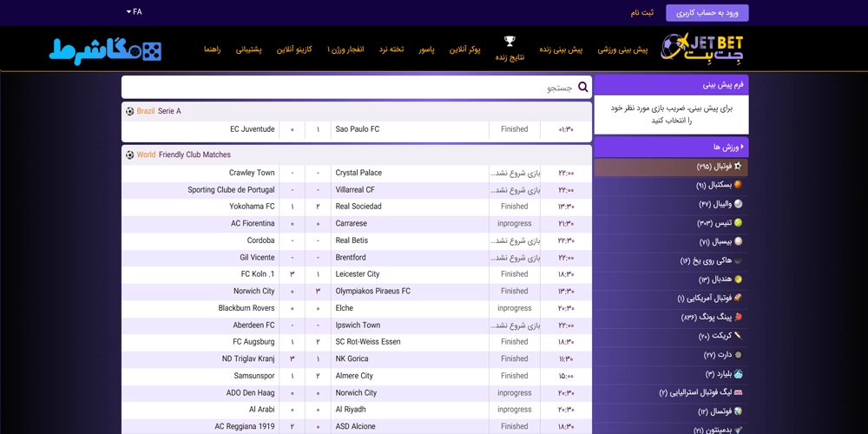Click Yokohama FC team name

coord(252,207)
